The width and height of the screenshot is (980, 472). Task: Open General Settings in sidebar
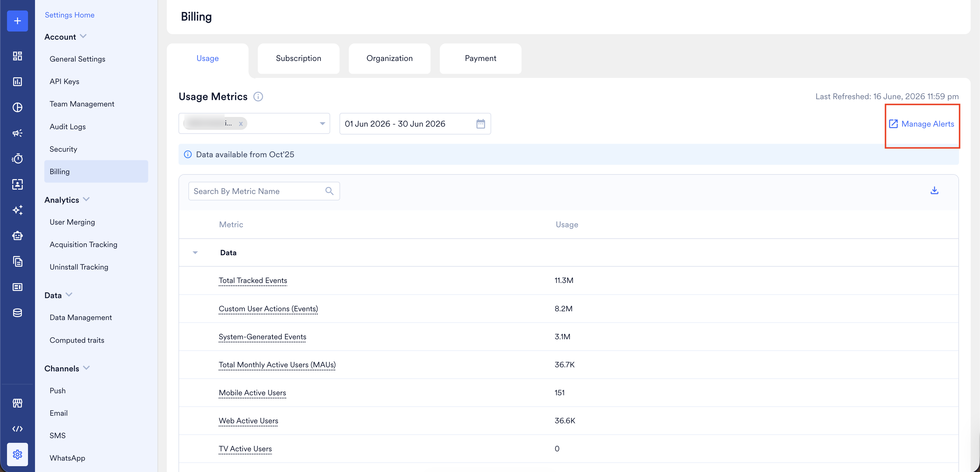77,59
